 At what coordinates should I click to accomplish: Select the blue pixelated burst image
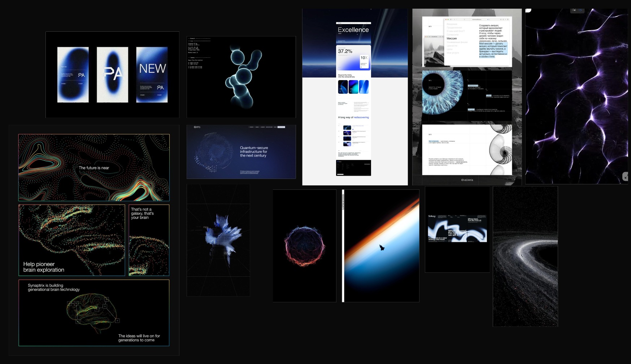click(x=218, y=240)
